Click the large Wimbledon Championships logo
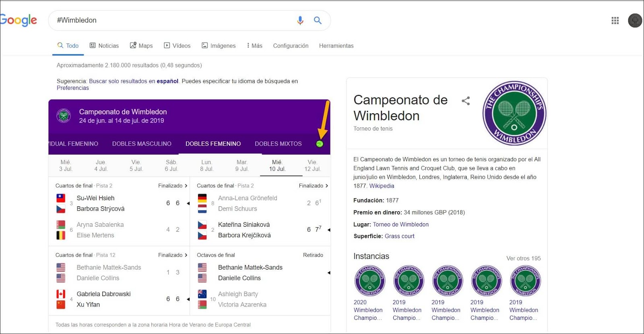This screenshot has width=644, height=334. (514, 113)
